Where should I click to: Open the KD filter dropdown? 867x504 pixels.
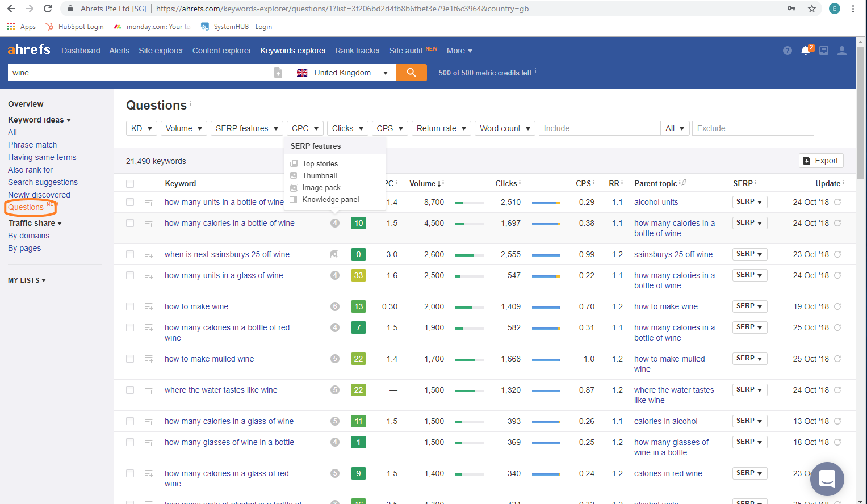coord(141,128)
